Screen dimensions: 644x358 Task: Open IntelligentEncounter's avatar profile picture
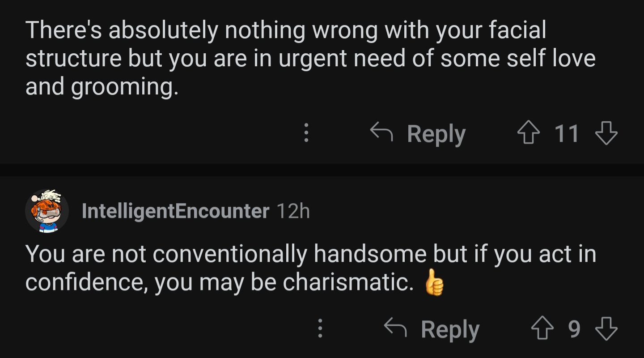[47, 210]
